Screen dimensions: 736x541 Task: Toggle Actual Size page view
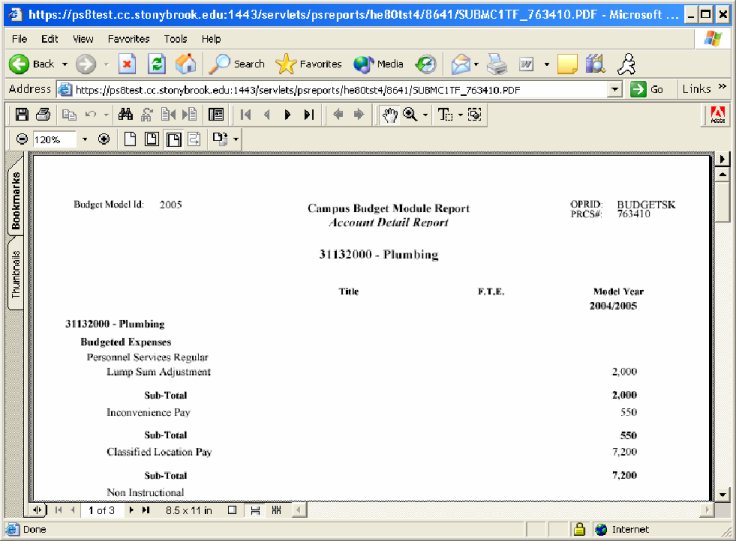(130, 139)
